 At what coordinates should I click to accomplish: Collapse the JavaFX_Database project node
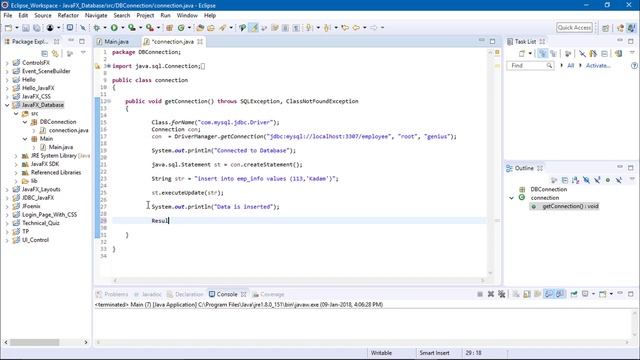point(7,105)
